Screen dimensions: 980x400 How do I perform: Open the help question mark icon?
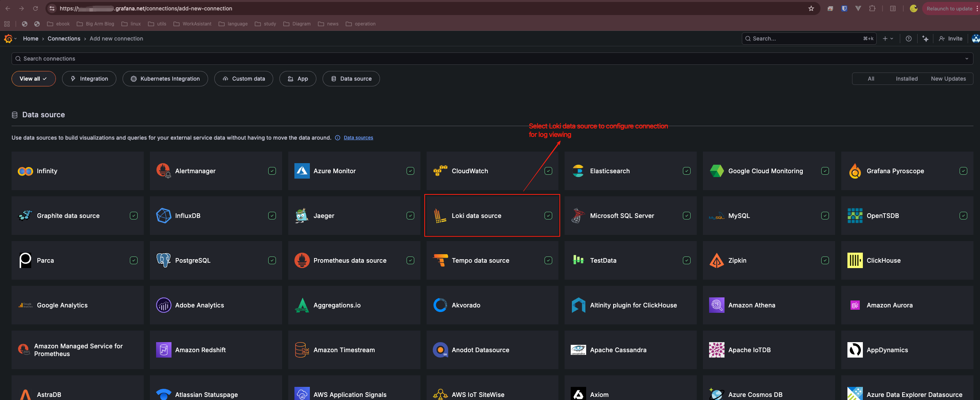pyautogui.click(x=908, y=39)
